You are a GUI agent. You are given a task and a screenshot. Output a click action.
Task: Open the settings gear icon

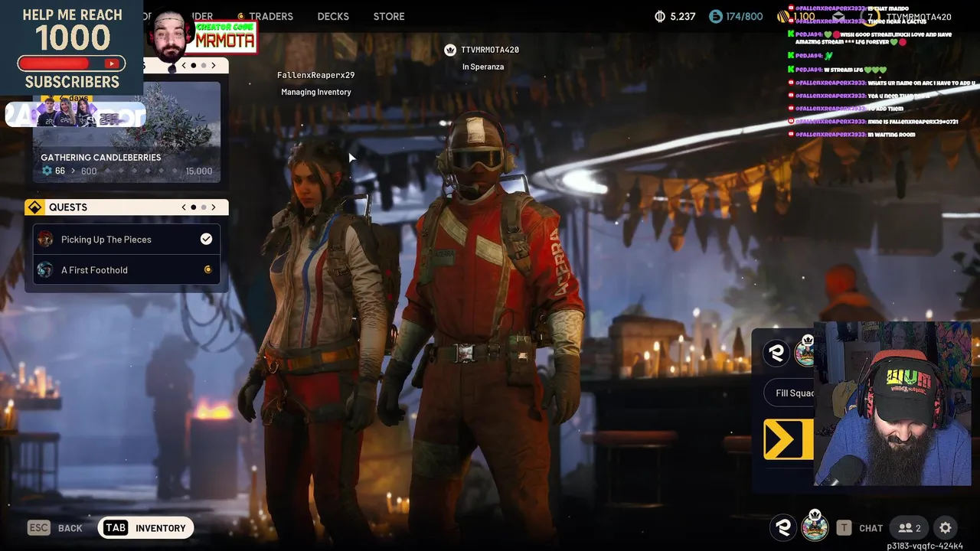[x=946, y=528]
